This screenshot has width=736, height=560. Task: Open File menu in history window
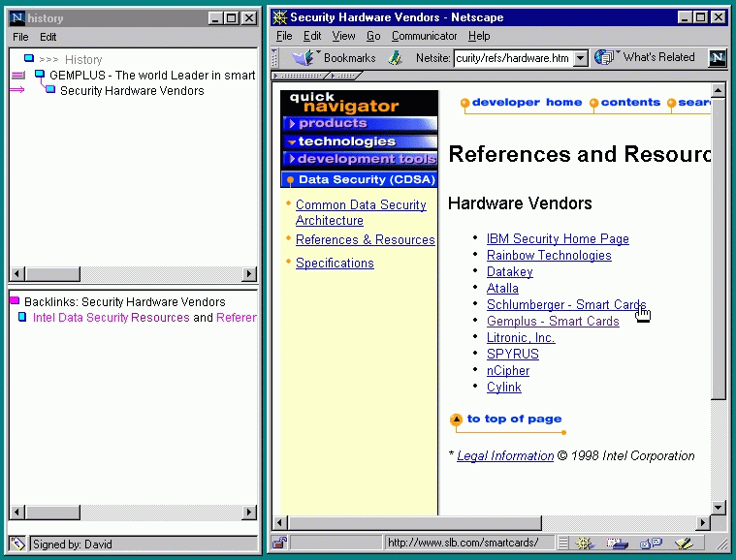[x=20, y=37]
